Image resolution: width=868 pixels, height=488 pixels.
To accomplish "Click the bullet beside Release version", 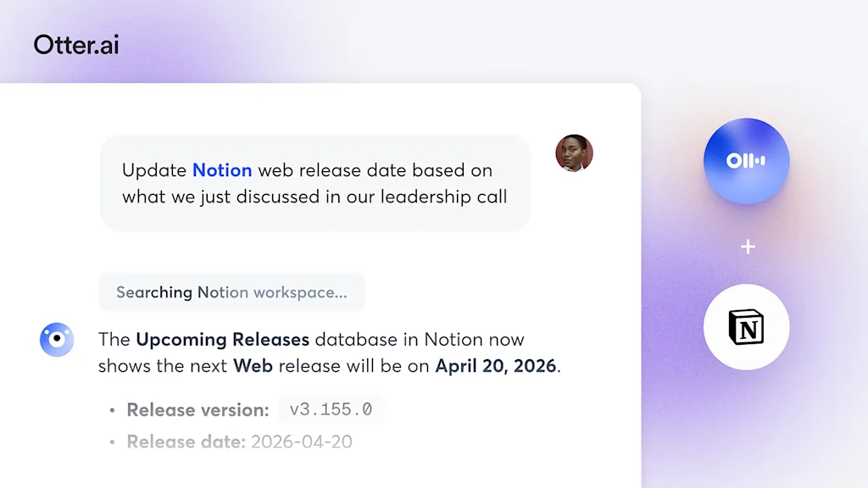I will tap(113, 410).
